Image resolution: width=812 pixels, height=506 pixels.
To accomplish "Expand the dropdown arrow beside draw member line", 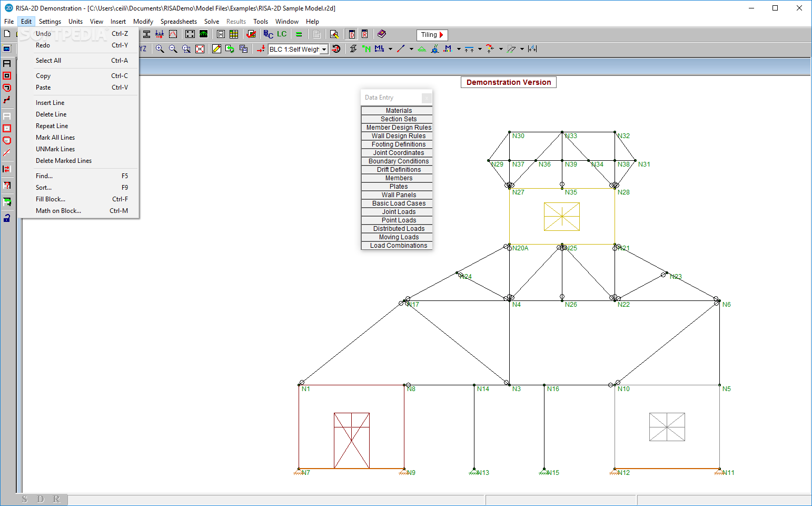I will point(411,49).
